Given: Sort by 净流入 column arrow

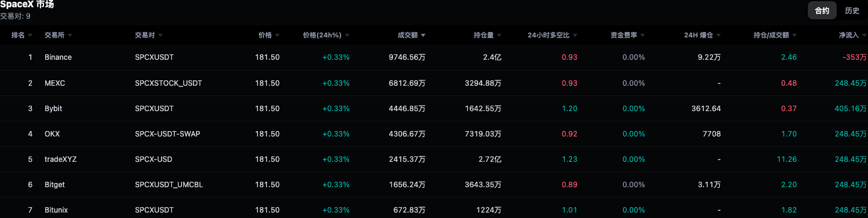Looking at the screenshot, I should 864,36.
